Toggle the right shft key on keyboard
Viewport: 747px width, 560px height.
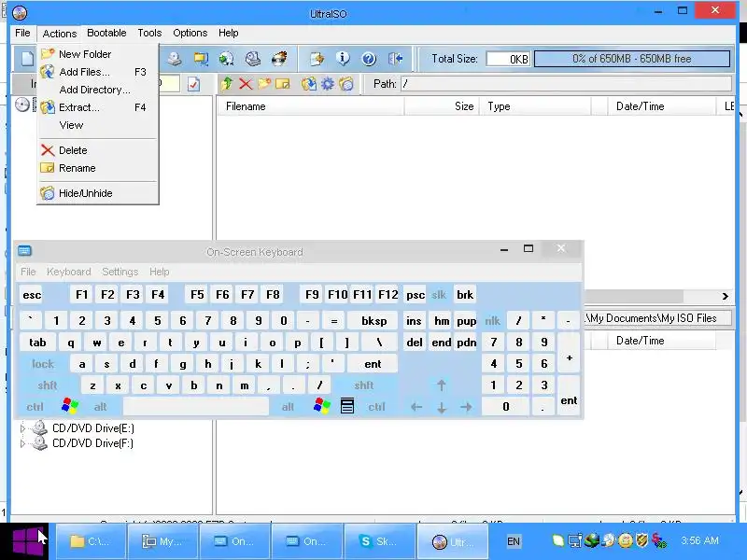tap(364, 385)
